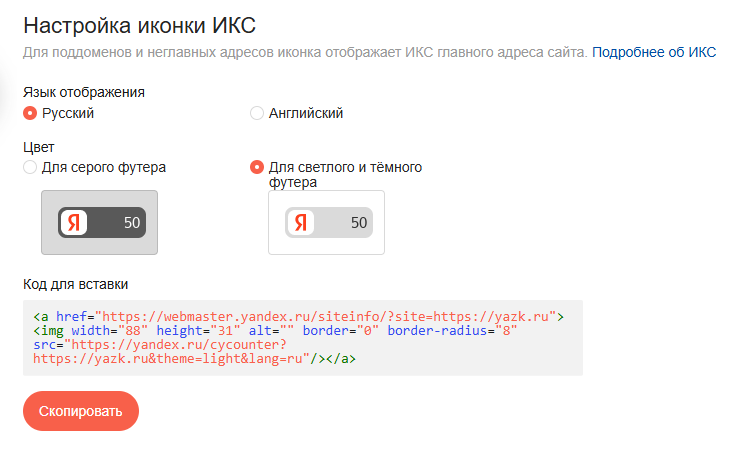This screenshot has width=739, height=450.
Task: Click the Код для вставки label
Action: (75, 284)
